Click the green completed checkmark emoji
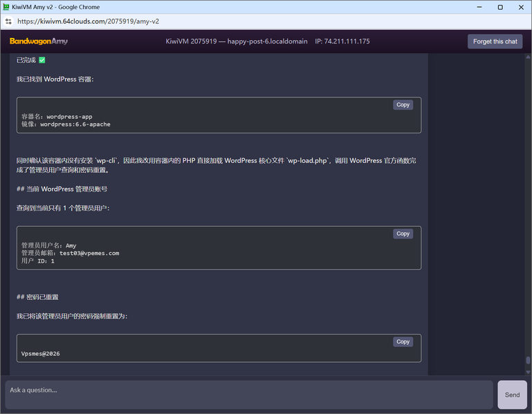This screenshot has width=532, height=414. click(42, 60)
